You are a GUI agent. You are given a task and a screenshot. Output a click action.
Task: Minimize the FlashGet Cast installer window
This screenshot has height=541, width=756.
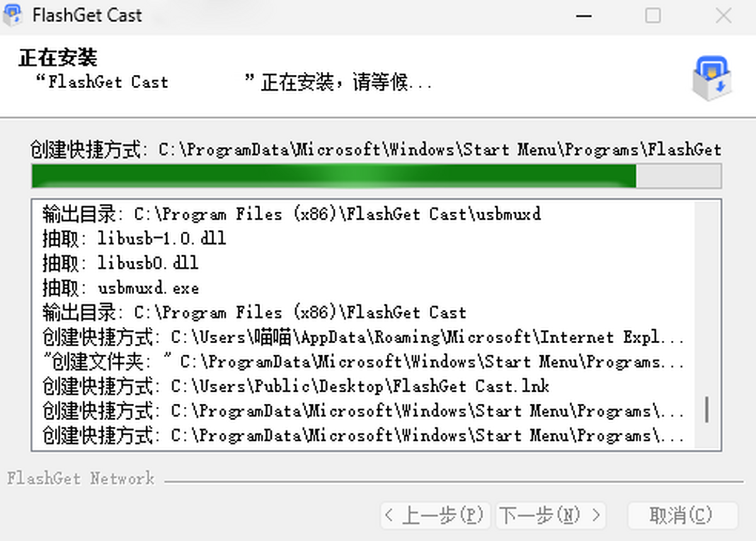pos(584,16)
